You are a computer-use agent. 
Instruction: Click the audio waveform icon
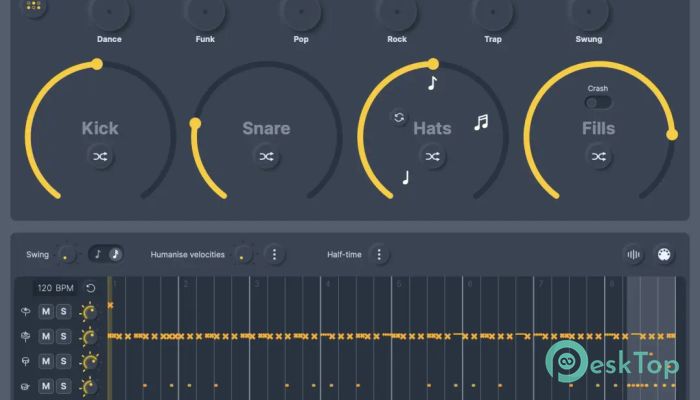point(633,254)
